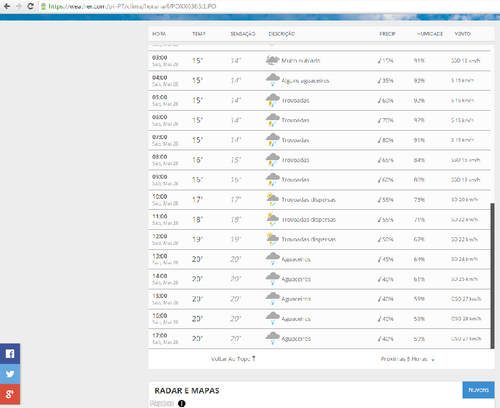Viewport: 500px width, 408px height.
Task: Click the HORA column header
Action: (x=159, y=34)
